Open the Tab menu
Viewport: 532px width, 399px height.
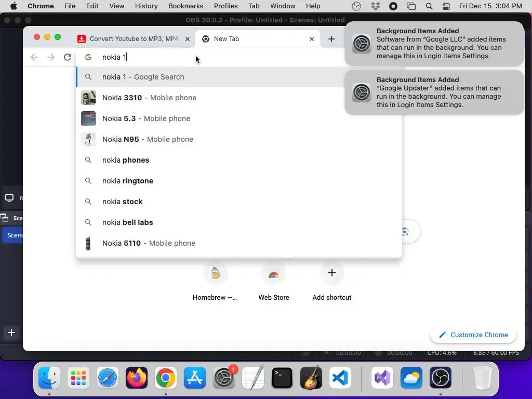[254, 6]
